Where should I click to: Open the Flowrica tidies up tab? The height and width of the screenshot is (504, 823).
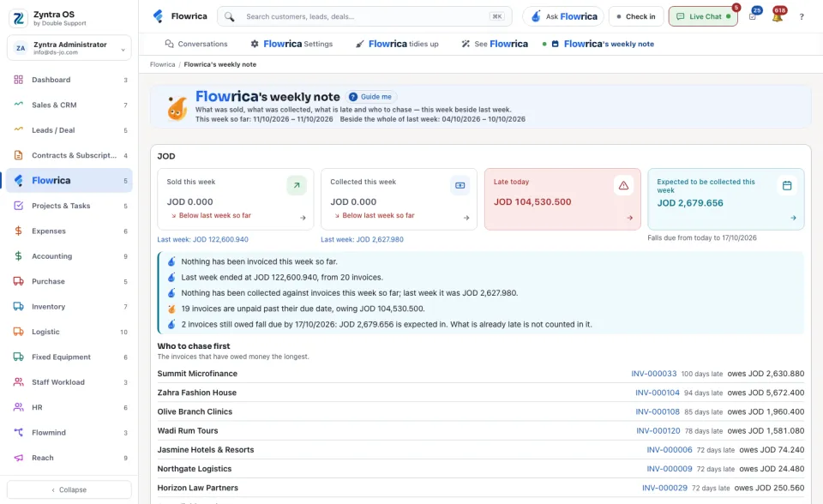point(397,44)
